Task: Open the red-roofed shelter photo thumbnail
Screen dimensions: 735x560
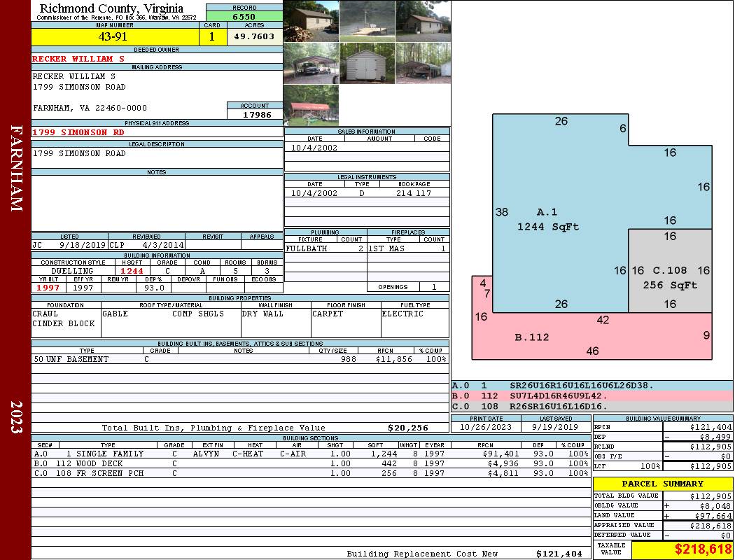Action: (311, 105)
